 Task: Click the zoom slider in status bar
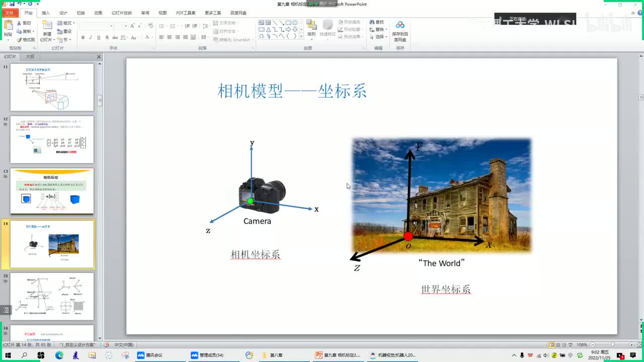pyautogui.click(x=612, y=345)
